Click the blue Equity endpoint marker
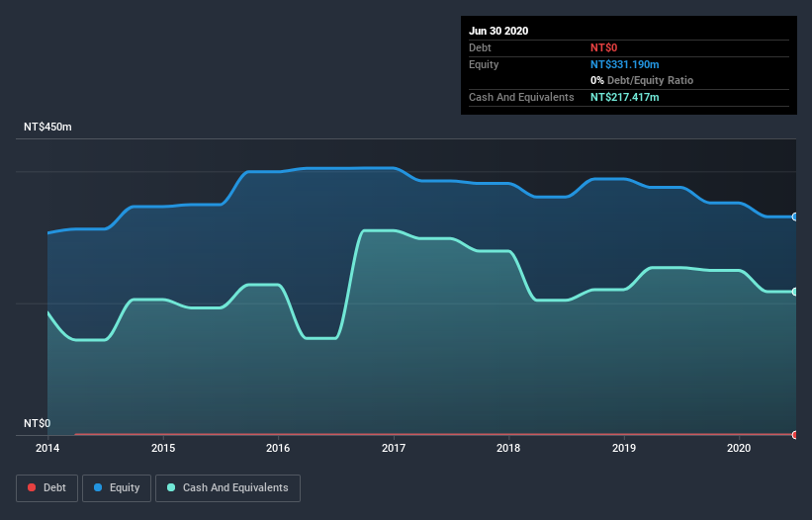The height and width of the screenshot is (520, 812). tap(795, 217)
